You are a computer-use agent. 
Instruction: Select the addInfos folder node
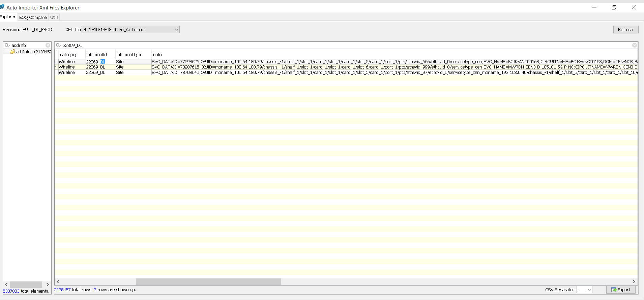pyautogui.click(x=24, y=52)
